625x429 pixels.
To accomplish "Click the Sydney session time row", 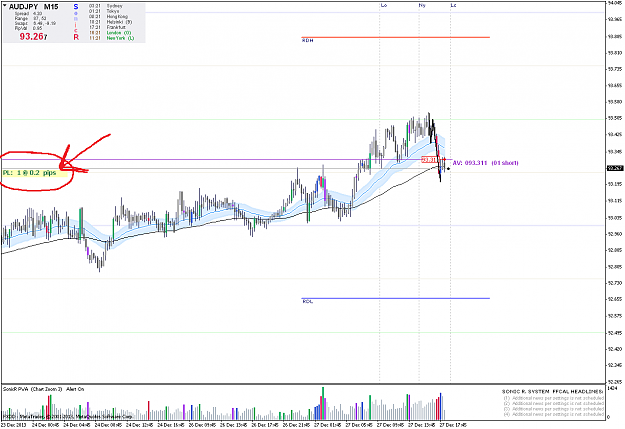I will (106, 6).
